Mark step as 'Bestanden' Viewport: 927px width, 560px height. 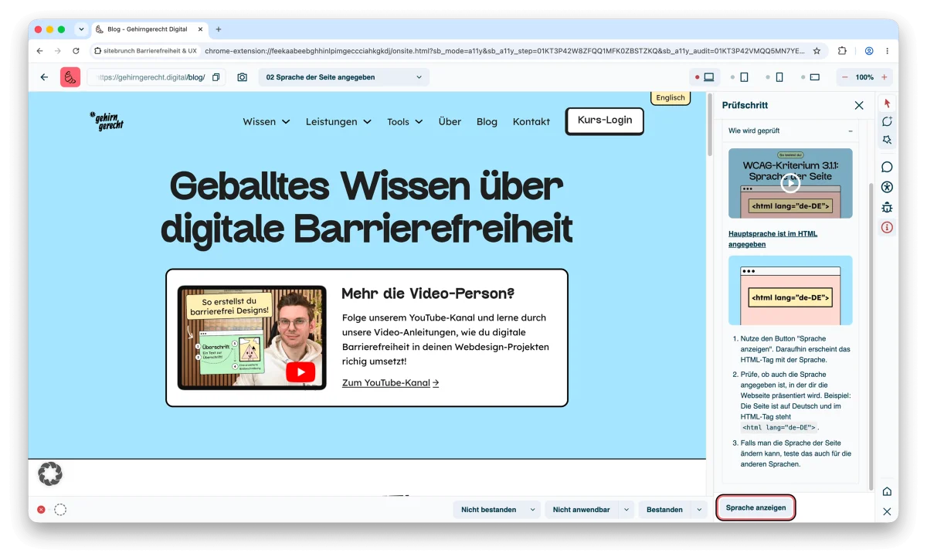pyautogui.click(x=664, y=510)
